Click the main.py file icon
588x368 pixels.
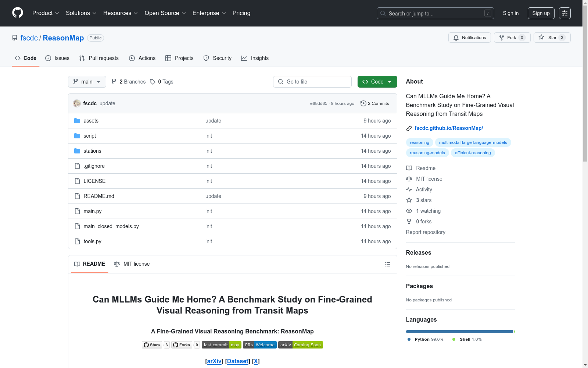pyautogui.click(x=77, y=211)
